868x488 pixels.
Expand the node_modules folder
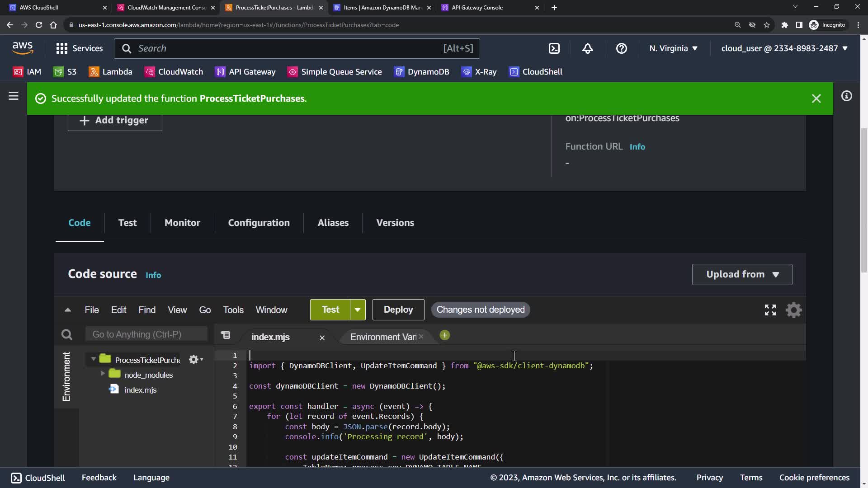pos(103,373)
